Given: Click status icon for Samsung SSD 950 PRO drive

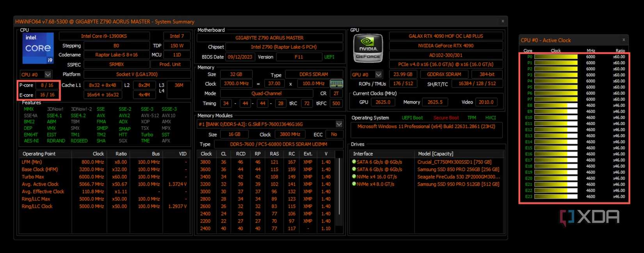Looking at the screenshot, I should coord(354,184).
